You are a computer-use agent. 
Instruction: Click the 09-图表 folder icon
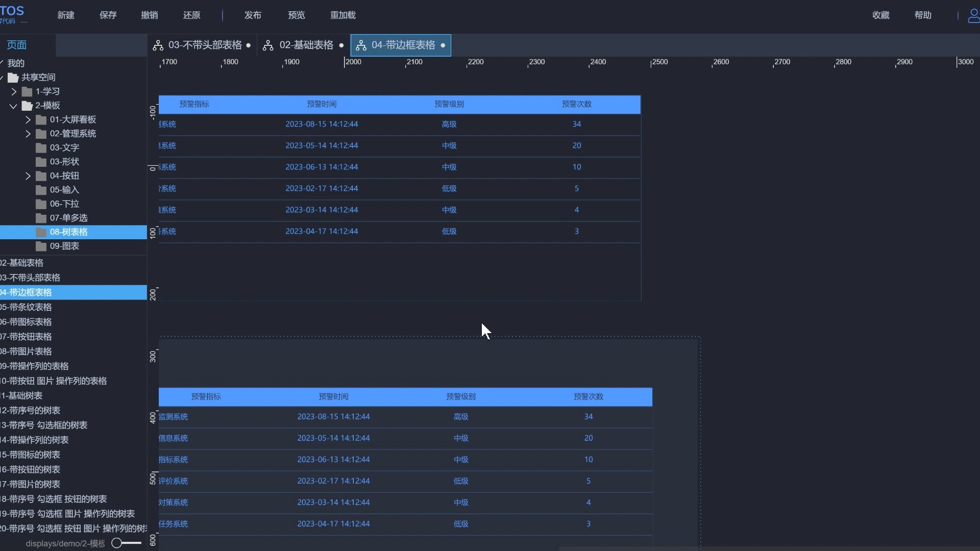[x=41, y=246]
